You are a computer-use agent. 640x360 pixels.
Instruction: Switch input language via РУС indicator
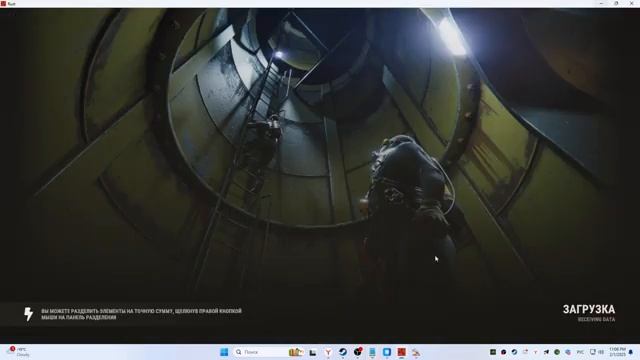click(580, 352)
